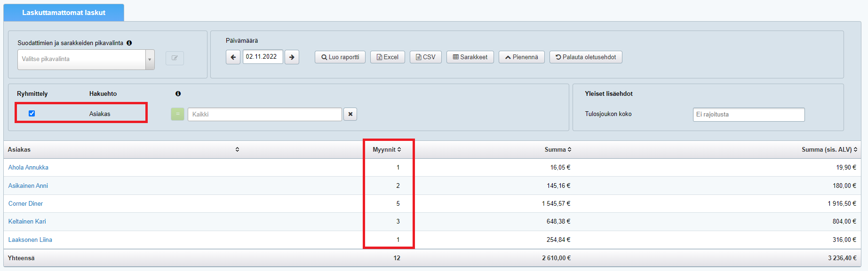The image size is (868, 271).
Task: Click the green equals operator button
Action: click(177, 114)
